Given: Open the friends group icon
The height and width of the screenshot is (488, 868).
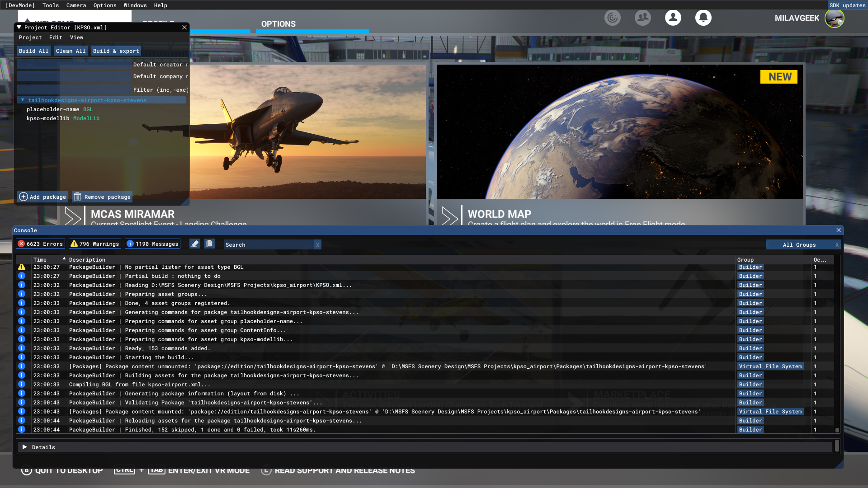Looking at the screenshot, I should tap(642, 18).
